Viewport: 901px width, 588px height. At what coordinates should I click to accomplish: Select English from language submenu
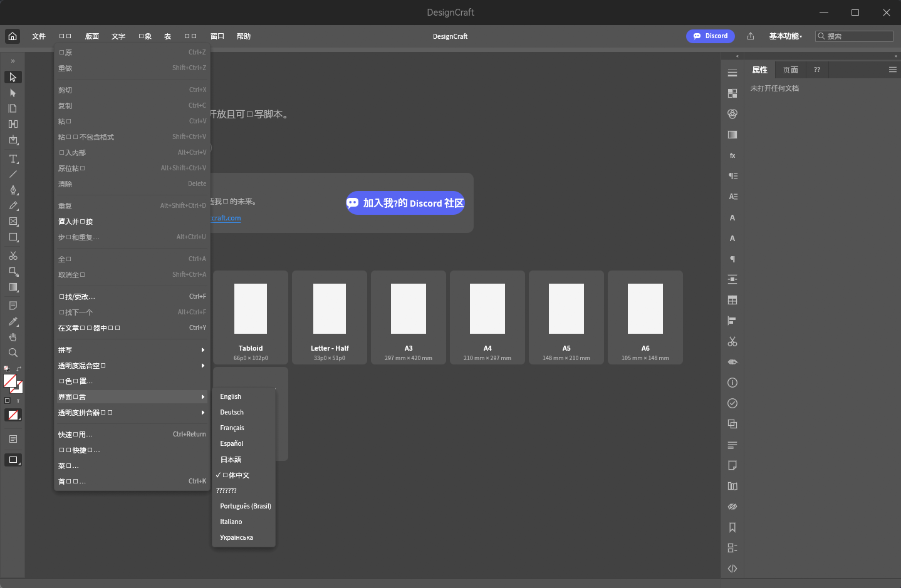244,396
